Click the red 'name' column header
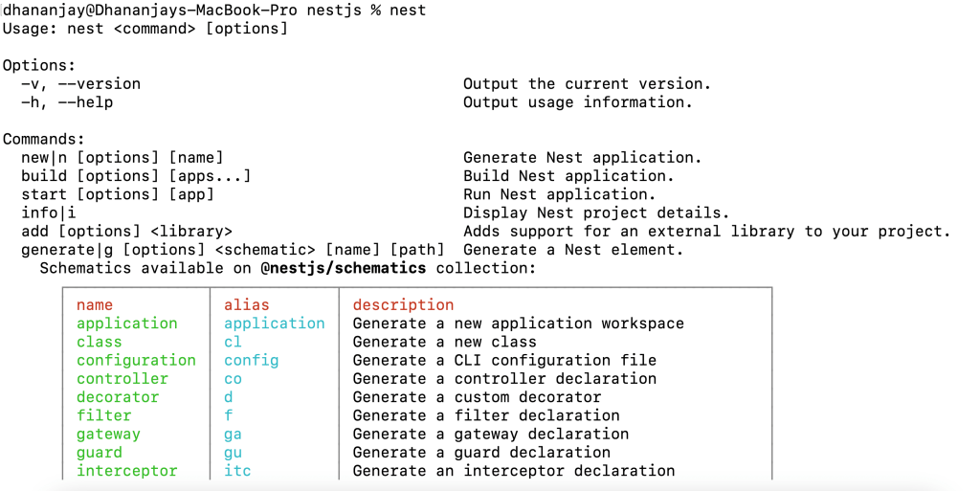Viewport: 980px width, 491px height. point(95,304)
